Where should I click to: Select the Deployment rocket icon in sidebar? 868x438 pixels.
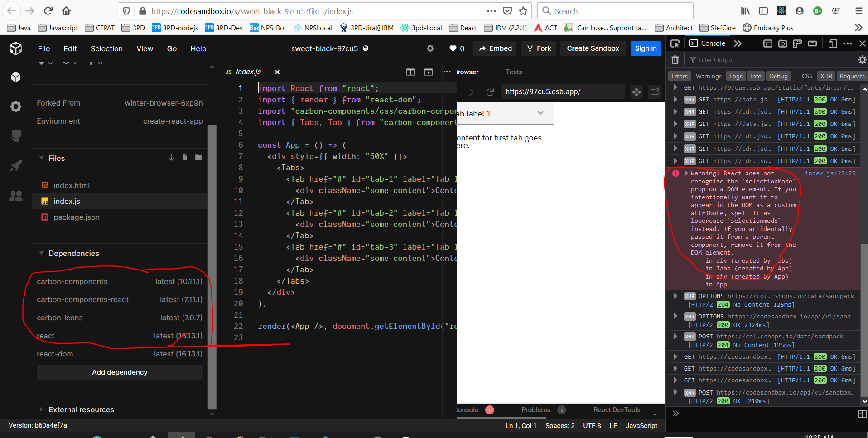(x=16, y=165)
